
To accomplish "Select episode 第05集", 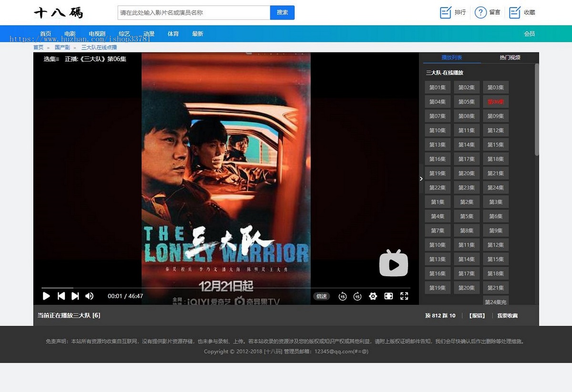I will click(x=467, y=101).
